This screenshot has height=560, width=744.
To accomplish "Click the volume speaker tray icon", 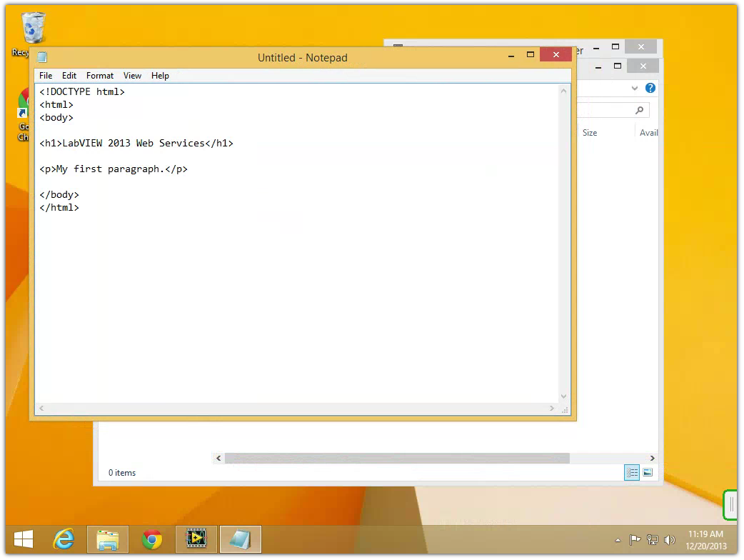I will 669,540.
